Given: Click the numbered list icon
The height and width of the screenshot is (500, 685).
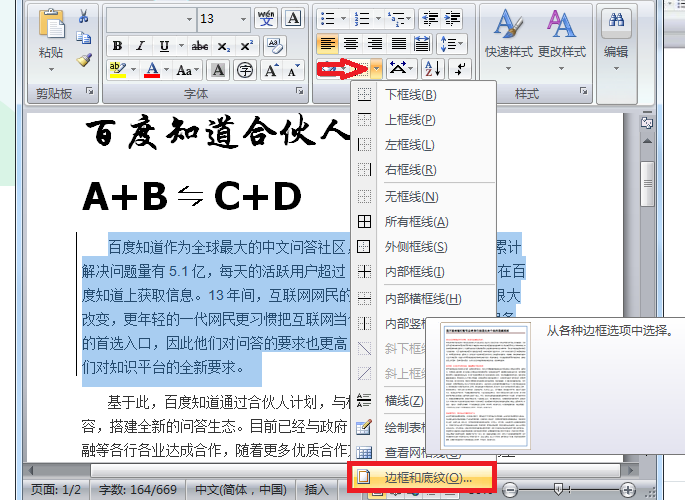Looking at the screenshot, I should 362,19.
